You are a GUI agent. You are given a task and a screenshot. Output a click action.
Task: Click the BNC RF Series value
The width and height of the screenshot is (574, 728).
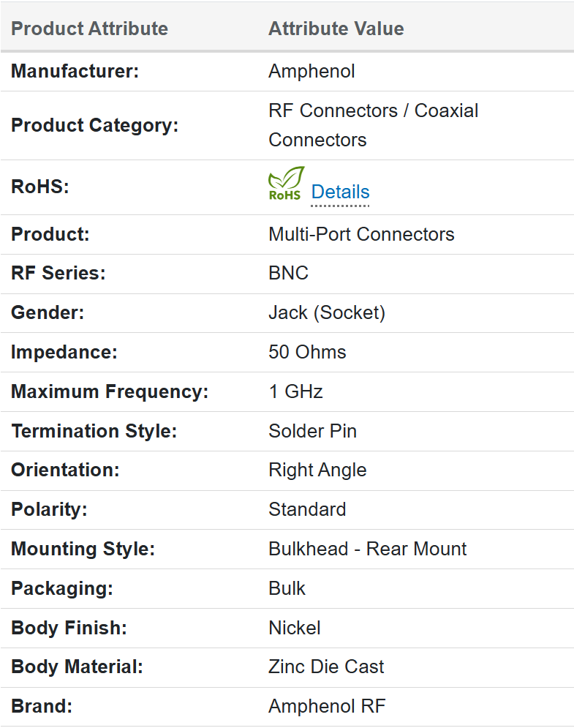pyautogui.click(x=289, y=274)
